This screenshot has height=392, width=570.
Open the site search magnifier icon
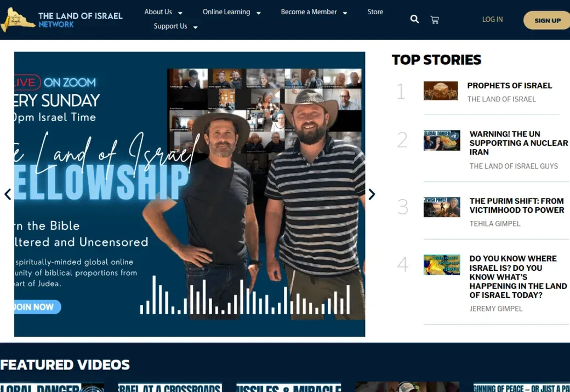(x=414, y=19)
